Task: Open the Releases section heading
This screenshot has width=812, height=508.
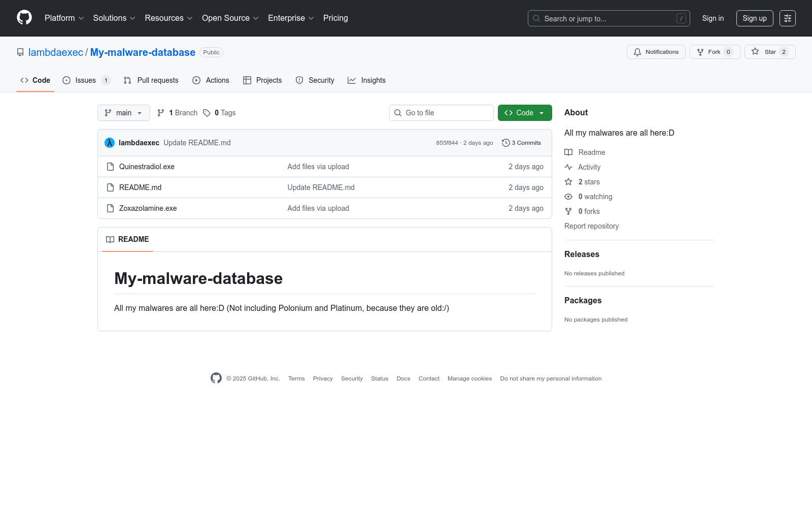Action: click(582, 254)
